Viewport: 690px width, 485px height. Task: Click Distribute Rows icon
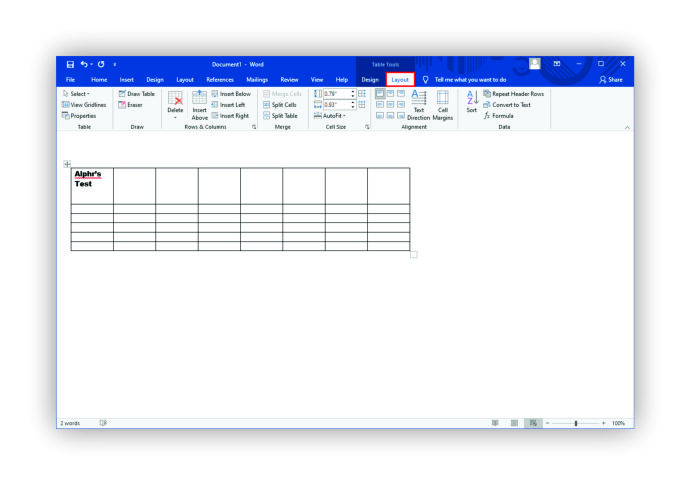(x=362, y=94)
